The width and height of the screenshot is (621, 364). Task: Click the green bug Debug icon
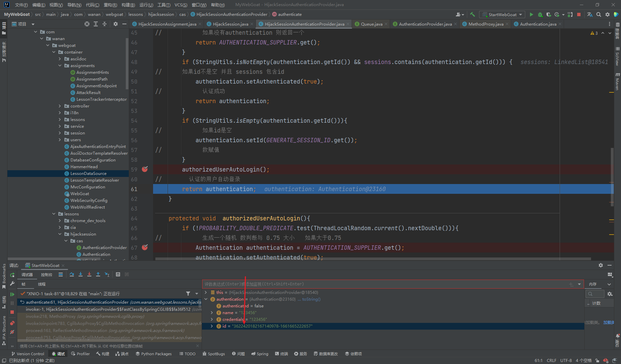(x=540, y=14)
